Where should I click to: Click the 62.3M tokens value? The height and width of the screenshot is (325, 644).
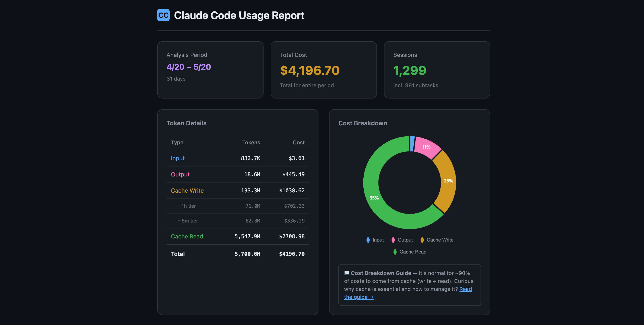(x=253, y=221)
